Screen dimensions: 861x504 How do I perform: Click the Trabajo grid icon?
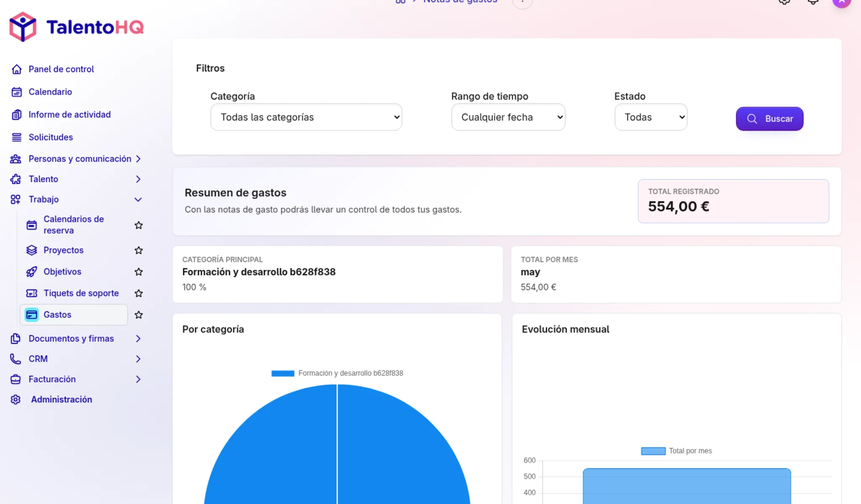(16, 199)
